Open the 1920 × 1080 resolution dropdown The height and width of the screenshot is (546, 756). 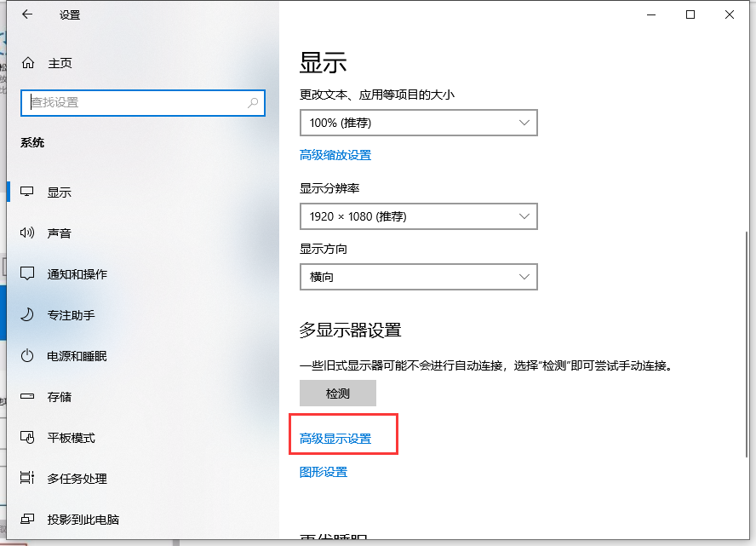(x=418, y=216)
